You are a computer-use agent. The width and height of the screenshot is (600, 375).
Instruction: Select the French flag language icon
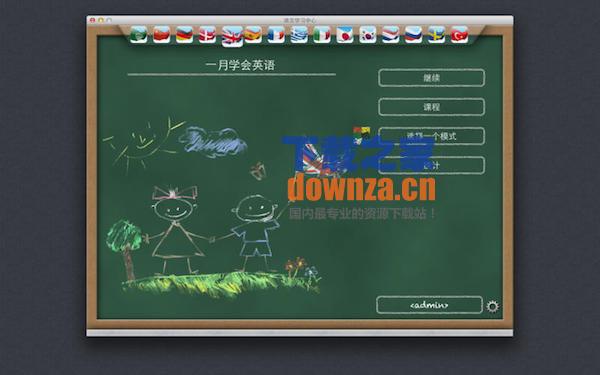tap(276, 34)
